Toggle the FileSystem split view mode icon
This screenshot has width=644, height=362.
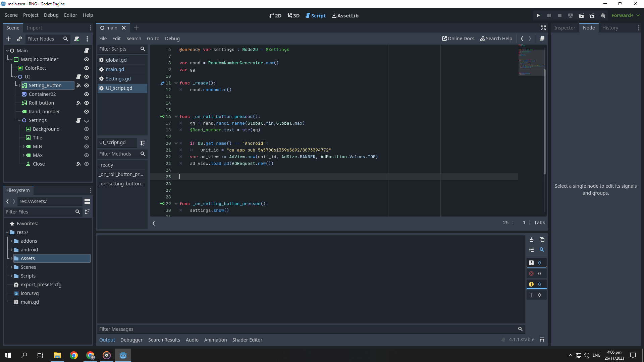[87, 201]
